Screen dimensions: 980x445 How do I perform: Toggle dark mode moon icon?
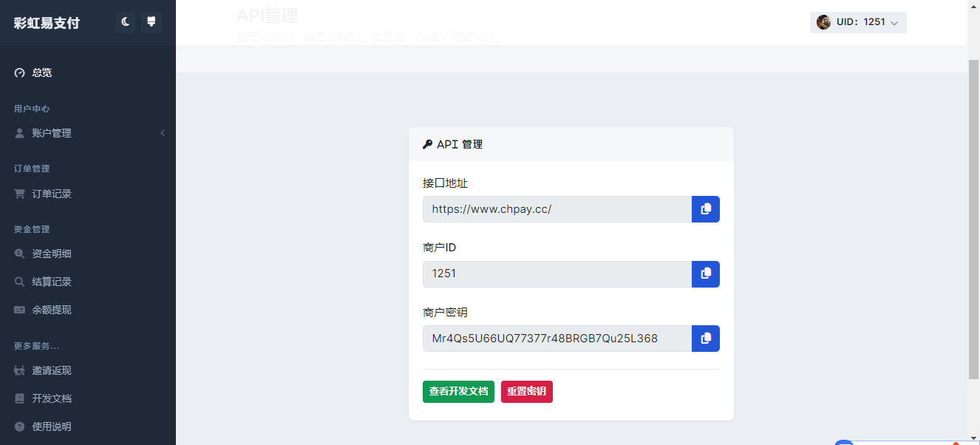point(126,22)
